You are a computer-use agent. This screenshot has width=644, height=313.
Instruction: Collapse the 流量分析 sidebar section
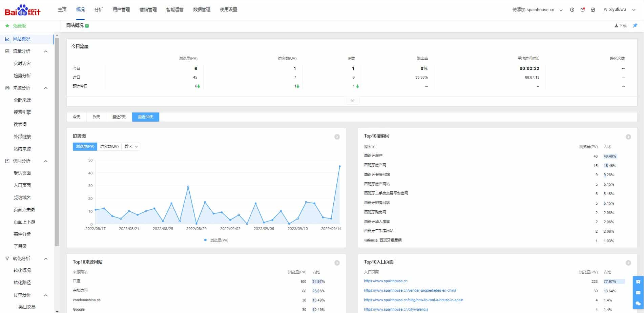46,51
